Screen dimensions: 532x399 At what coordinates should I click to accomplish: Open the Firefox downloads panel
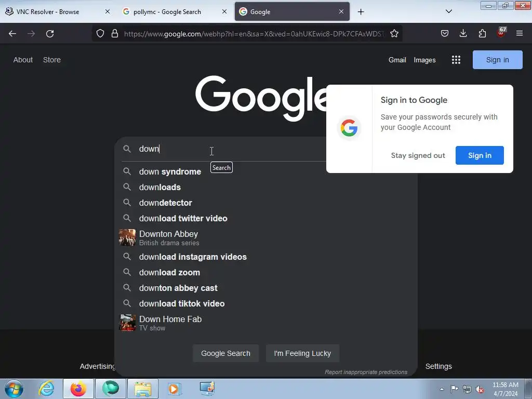coord(463,33)
